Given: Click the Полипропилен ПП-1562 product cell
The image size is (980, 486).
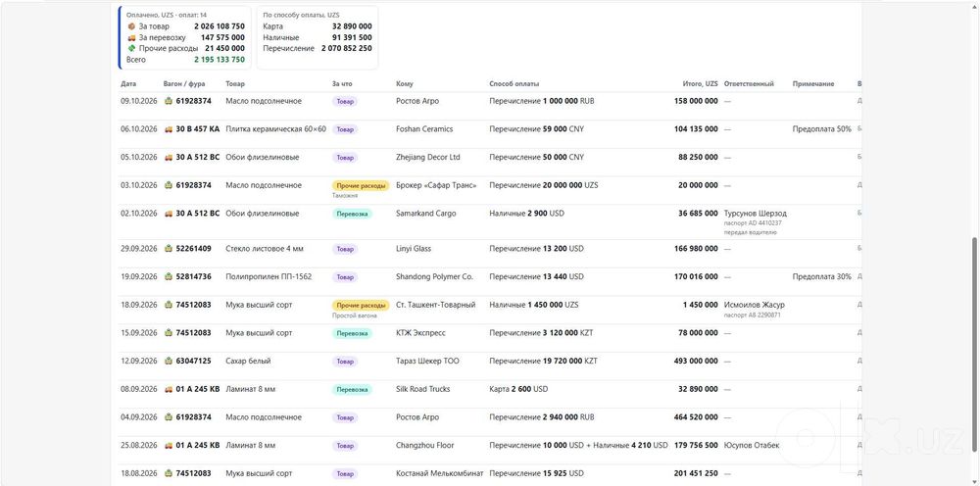Looking at the screenshot, I should [x=269, y=276].
